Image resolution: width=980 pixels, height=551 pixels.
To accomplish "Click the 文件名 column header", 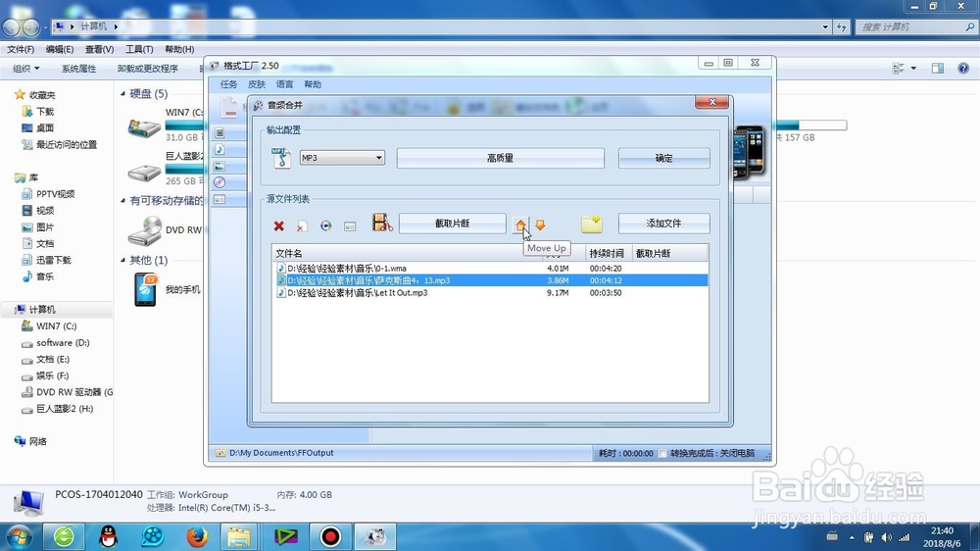I will point(408,253).
